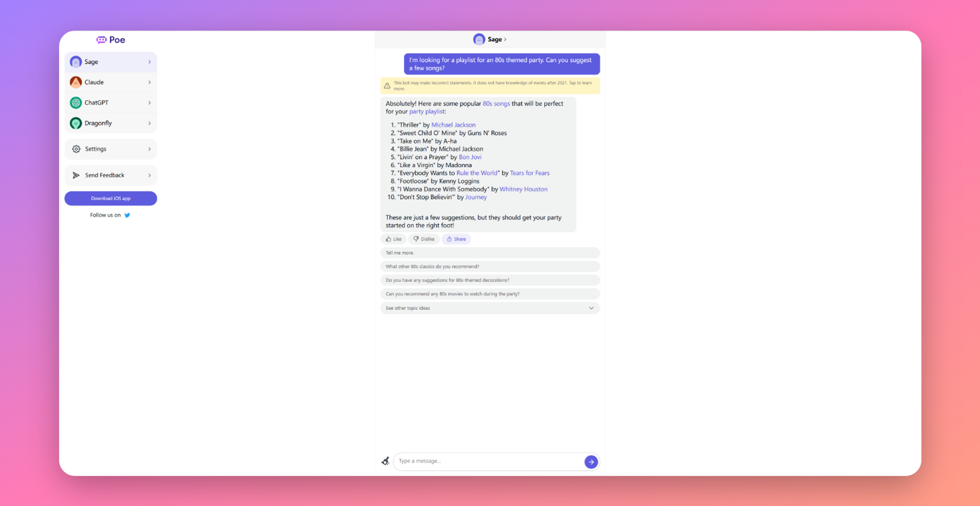The width and height of the screenshot is (980, 506).
Task: Select the Claude bot avatar icon
Action: click(76, 82)
